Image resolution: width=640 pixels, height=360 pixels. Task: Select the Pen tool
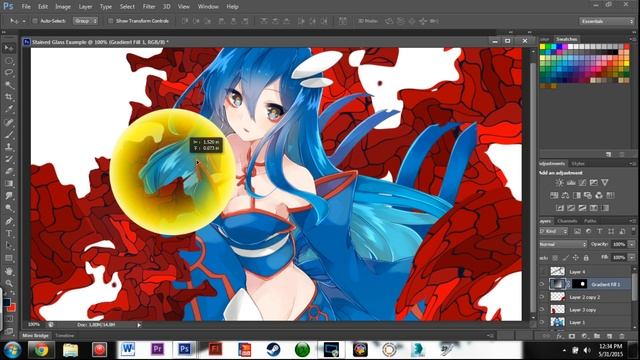coord(9,221)
